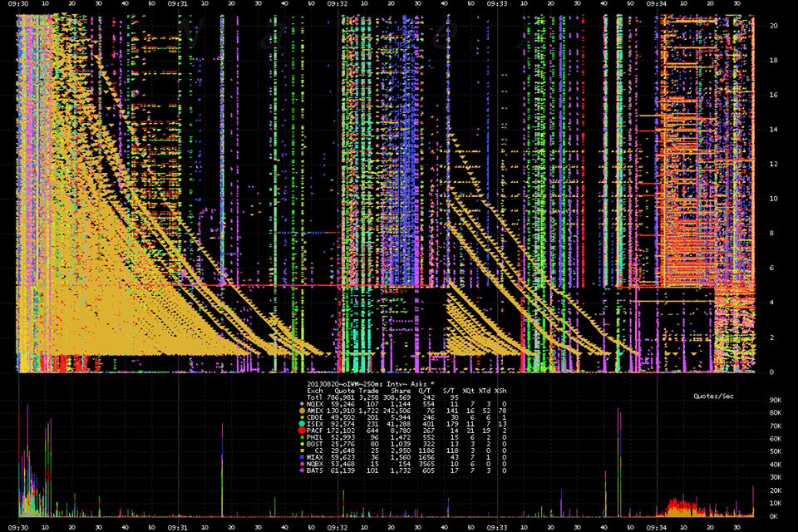Click the Trade column header

coord(371,389)
